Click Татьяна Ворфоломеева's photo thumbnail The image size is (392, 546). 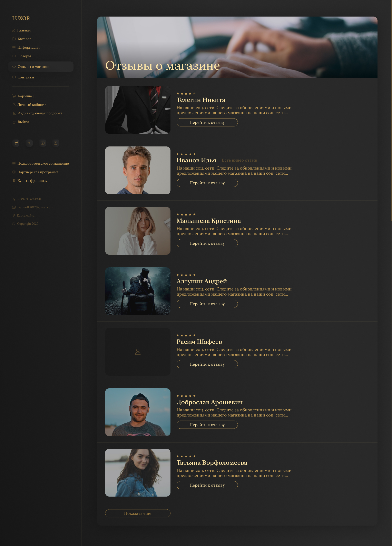(138, 472)
